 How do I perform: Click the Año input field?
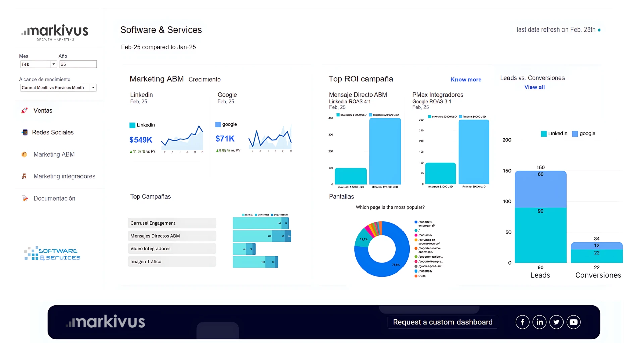[x=78, y=64]
